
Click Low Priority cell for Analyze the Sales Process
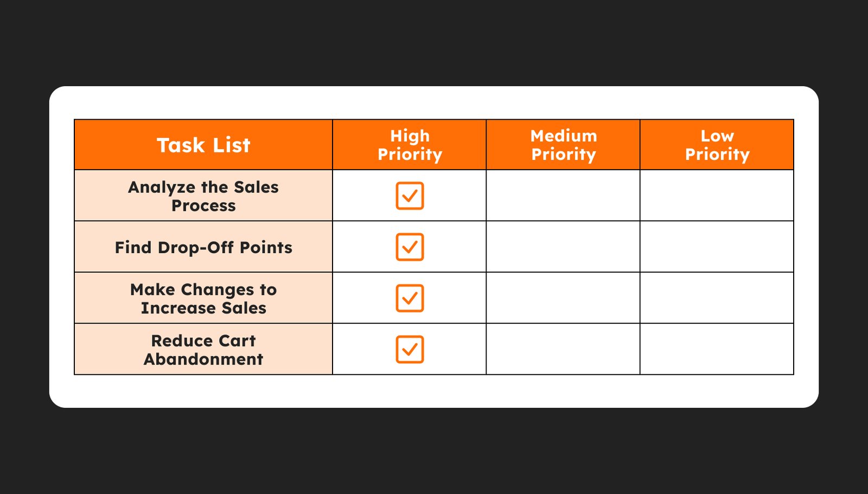717,196
